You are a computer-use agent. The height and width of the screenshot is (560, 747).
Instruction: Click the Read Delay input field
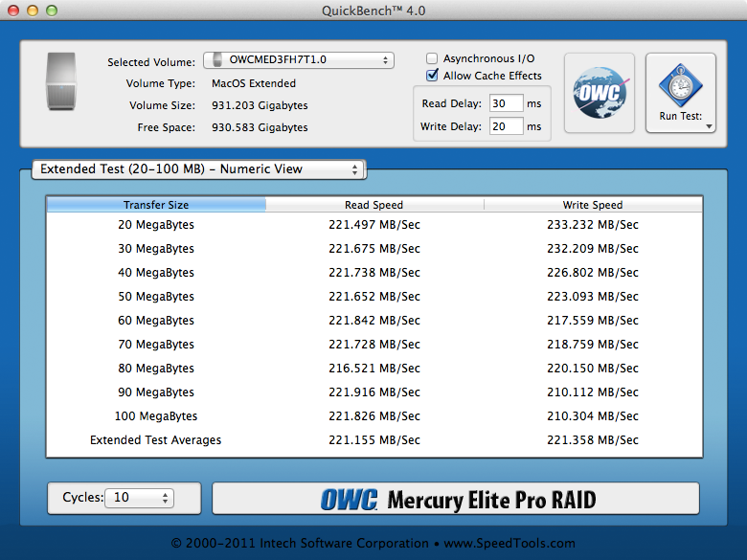pos(505,103)
